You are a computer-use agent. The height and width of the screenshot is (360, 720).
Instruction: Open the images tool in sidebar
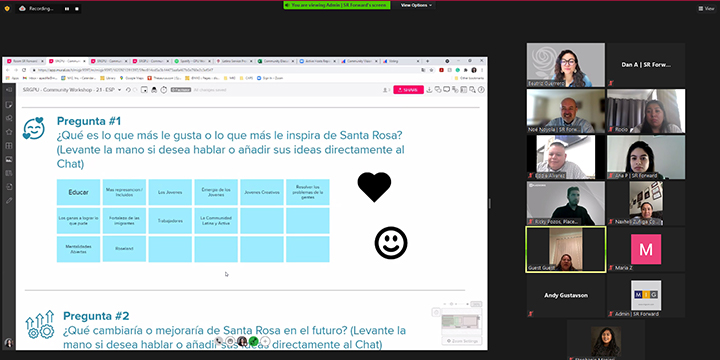click(x=9, y=159)
